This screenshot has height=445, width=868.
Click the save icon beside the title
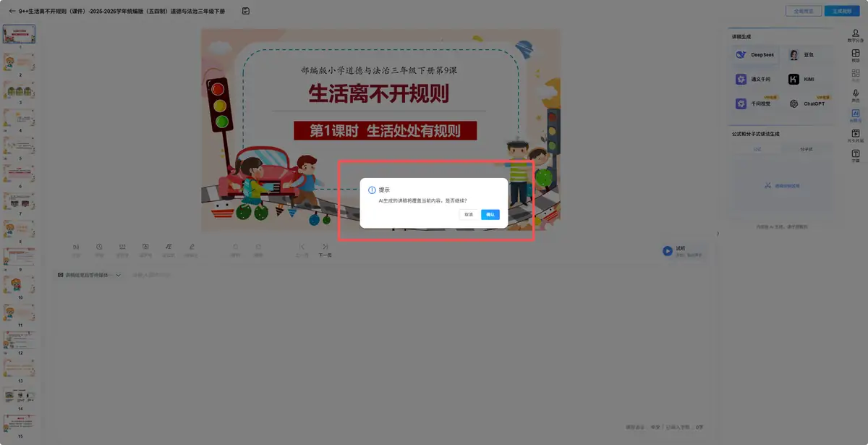click(x=246, y=11)
